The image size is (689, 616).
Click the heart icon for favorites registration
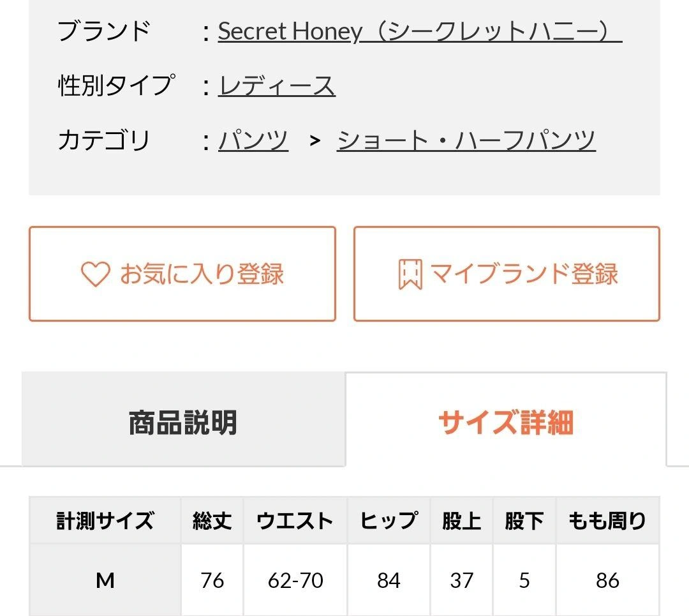[x=96, y=274]
